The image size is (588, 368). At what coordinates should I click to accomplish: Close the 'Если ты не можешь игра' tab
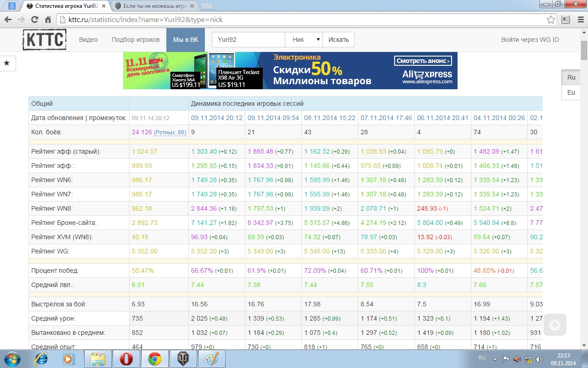point(191,6)
